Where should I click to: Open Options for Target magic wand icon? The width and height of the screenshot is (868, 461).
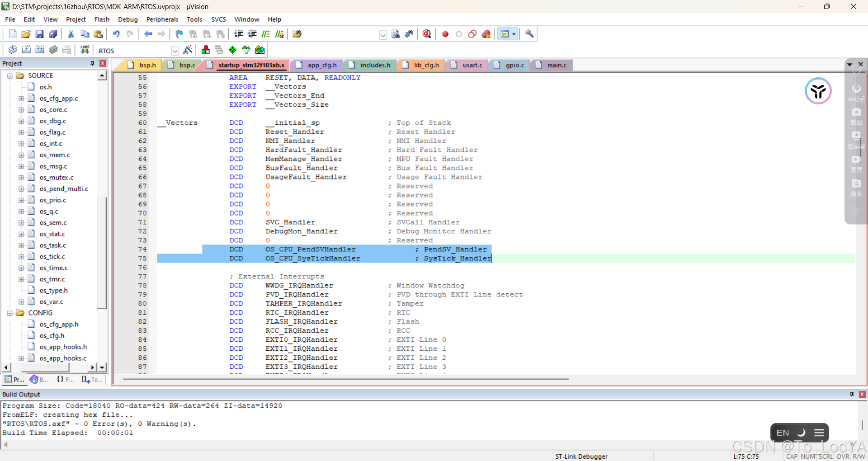(188, 50)
